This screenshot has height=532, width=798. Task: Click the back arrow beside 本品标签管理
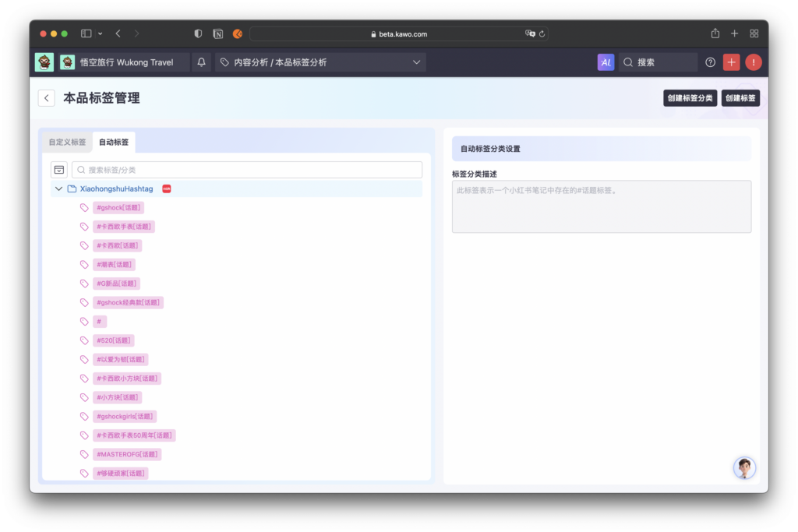click(47, 98)
